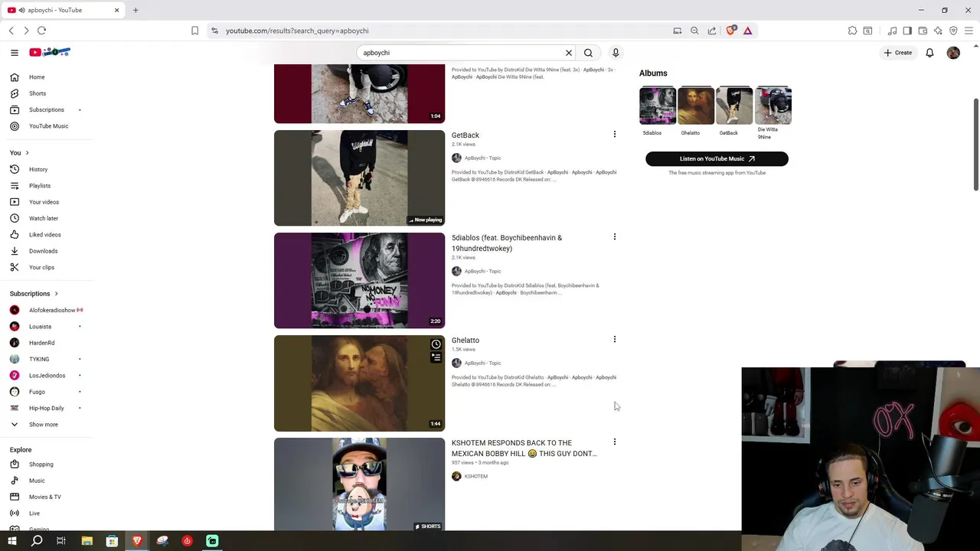Open the LosJedionodos subscription

tap(46, 376)
